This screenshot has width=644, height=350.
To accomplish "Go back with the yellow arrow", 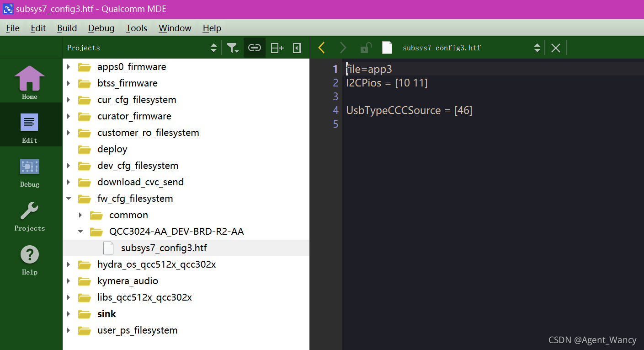I will coord(321,48).
